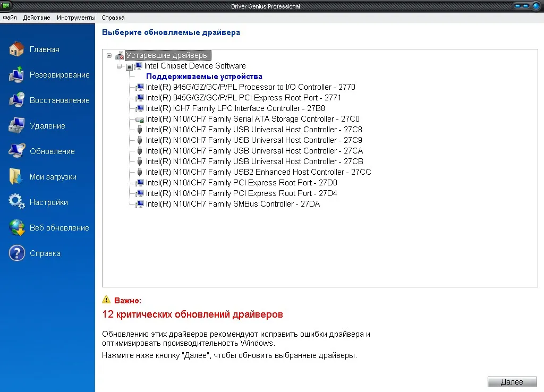Select USB Universal Host Controller - 27CB row
The height and width of the screenshot is (392, 544).
coord(254,161)
